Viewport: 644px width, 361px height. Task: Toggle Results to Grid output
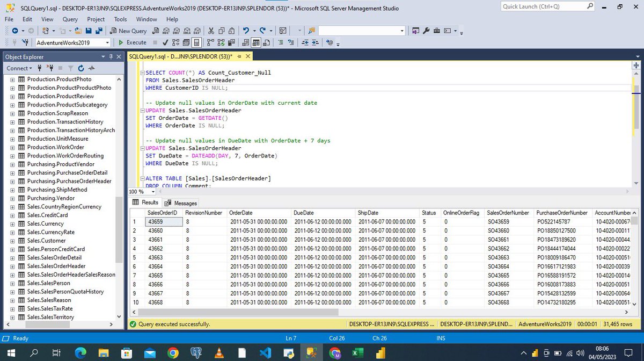coord(256,42)
